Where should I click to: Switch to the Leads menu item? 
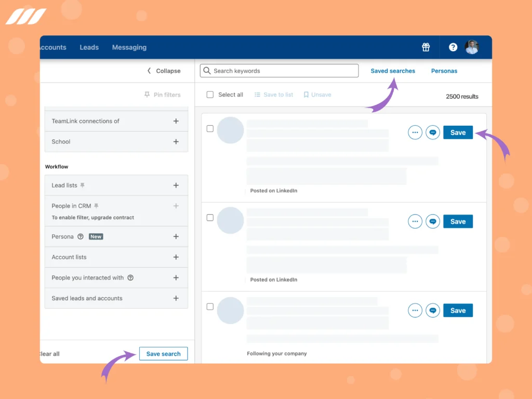tap(89, 47)
